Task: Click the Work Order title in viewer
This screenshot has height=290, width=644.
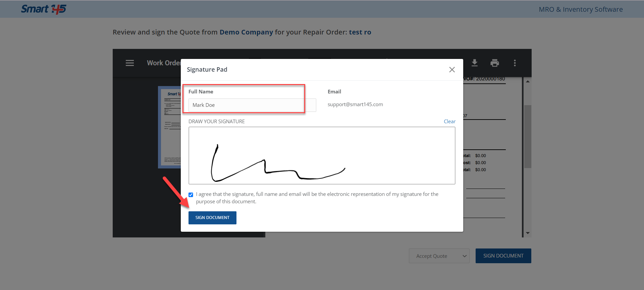Action: pyautogui.click(x=164, y=63)
